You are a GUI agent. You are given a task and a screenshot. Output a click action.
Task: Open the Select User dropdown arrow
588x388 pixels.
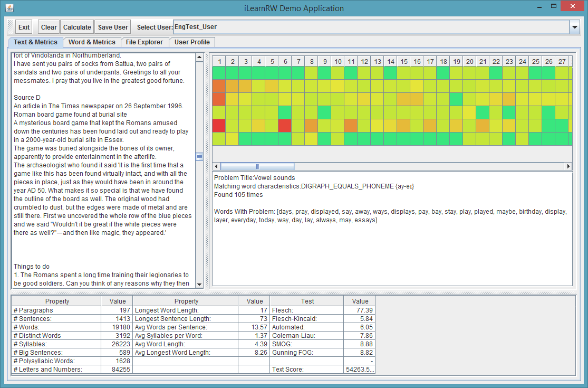click(x=574, y=27)
